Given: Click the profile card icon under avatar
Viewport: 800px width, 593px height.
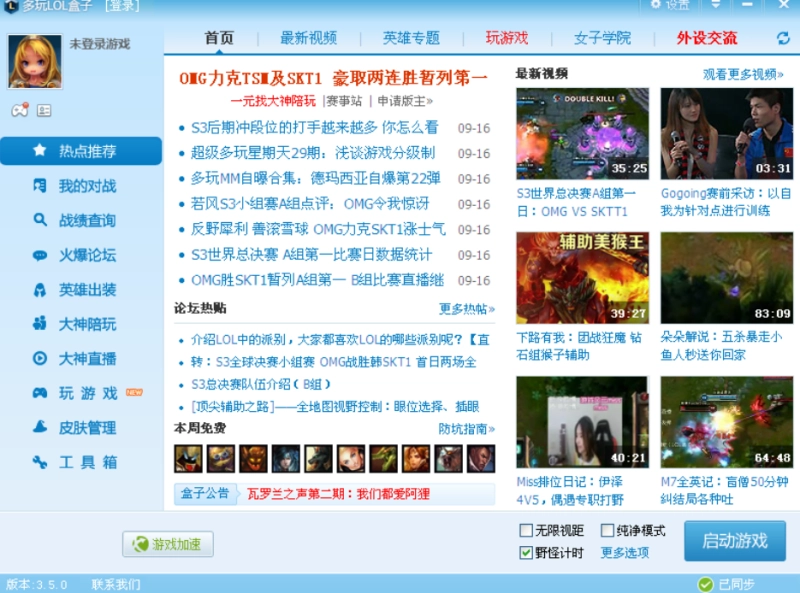Looking at the screenshot, I should tap(44, 110).
